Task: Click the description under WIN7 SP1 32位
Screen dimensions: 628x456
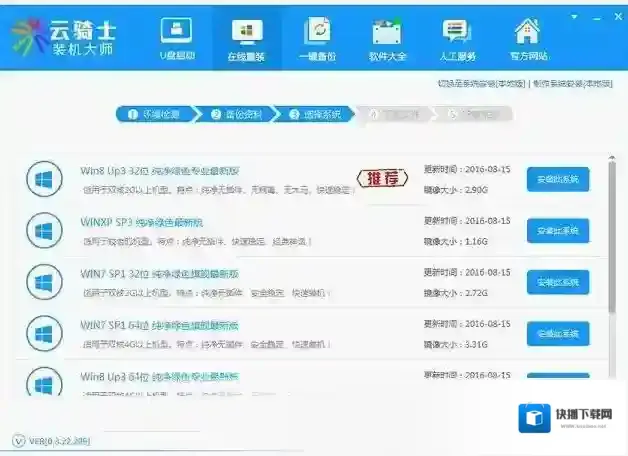Action: coord(207,293)
